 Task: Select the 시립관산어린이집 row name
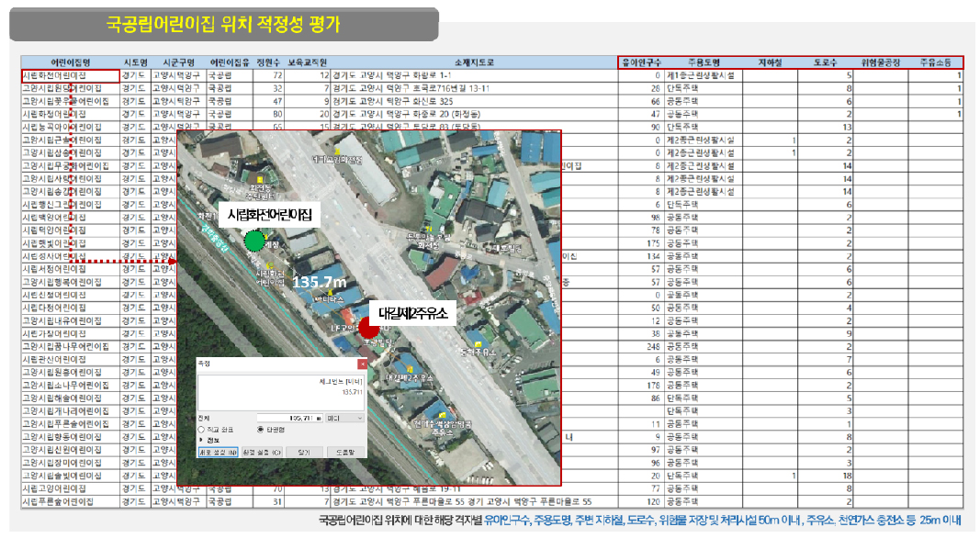tap(70, 359)
